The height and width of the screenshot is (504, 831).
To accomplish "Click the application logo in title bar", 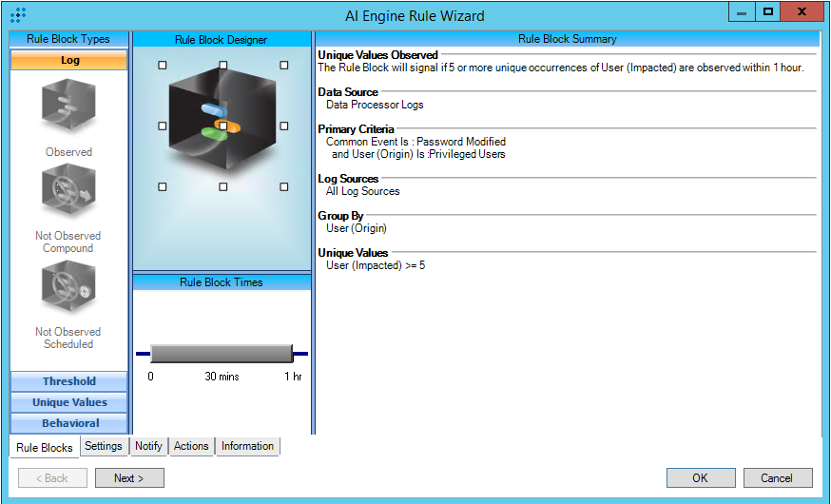I will [x=17, y=14].
